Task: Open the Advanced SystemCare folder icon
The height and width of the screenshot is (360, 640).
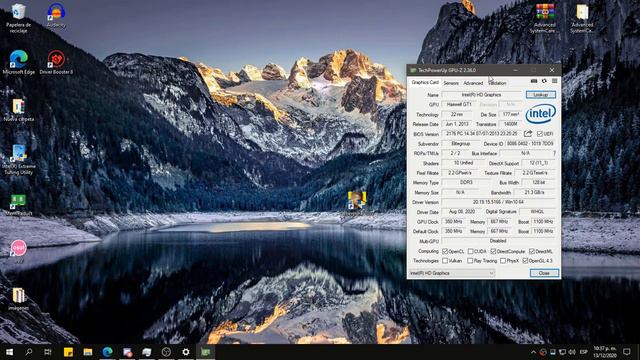Action: [582, 18]
